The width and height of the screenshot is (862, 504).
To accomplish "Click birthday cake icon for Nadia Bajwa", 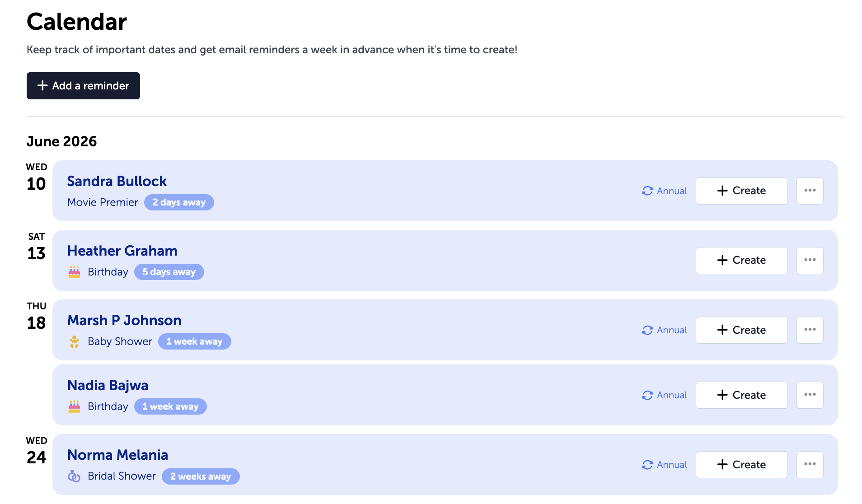I will click(x=74, y=406).
